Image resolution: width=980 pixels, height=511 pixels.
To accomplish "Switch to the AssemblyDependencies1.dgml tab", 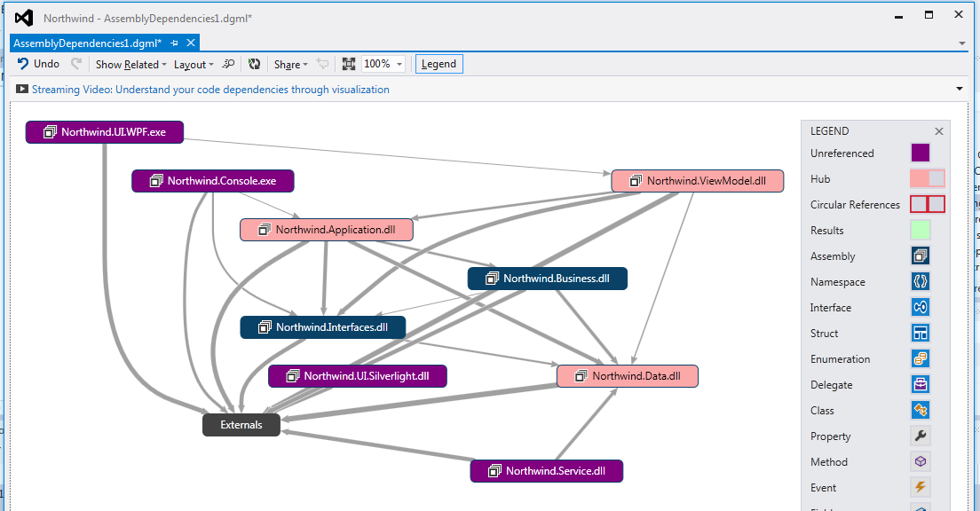I will point(89,41).
